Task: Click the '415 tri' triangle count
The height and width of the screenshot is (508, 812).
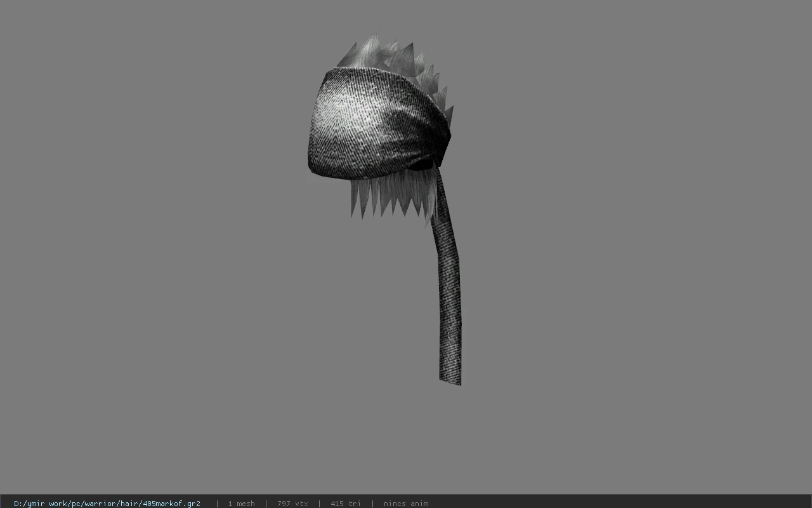Action: (x=346, y=504)
